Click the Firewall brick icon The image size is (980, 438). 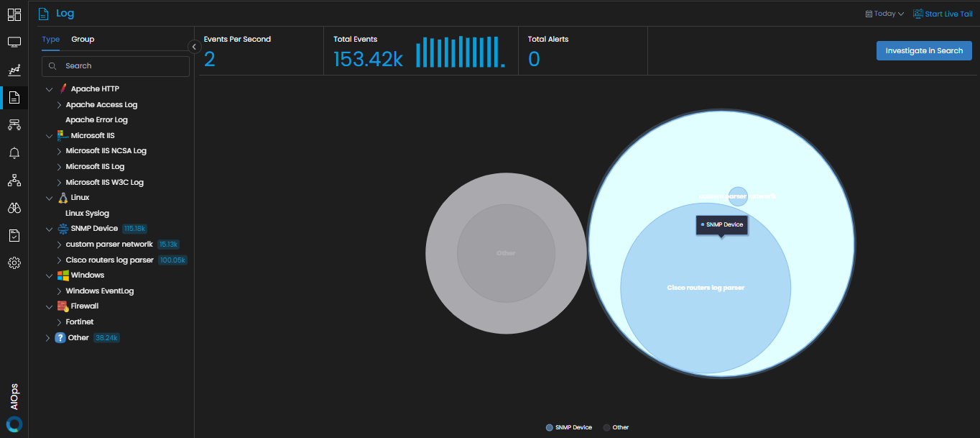63,306
